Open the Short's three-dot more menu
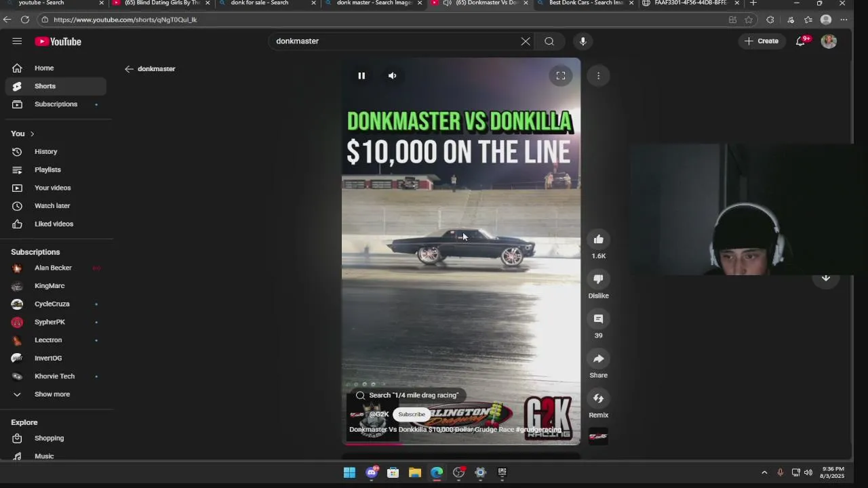Viewport: 868px width, 488px height. click(598, 76)
